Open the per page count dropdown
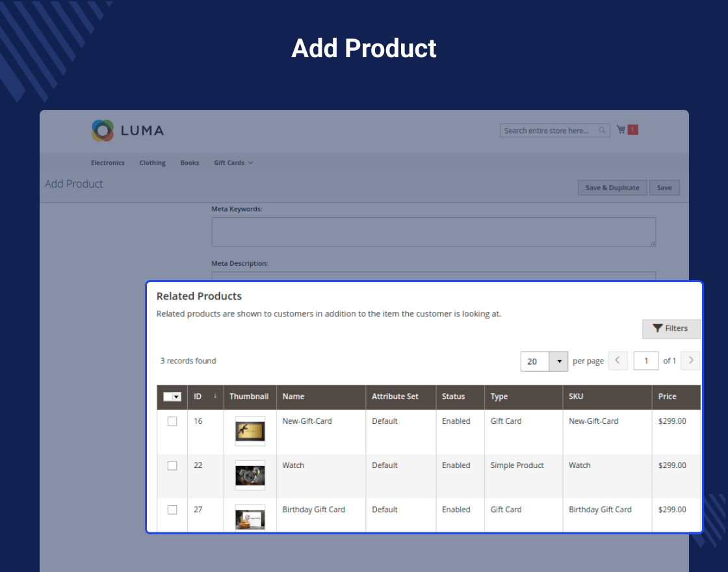 (558, 361)
